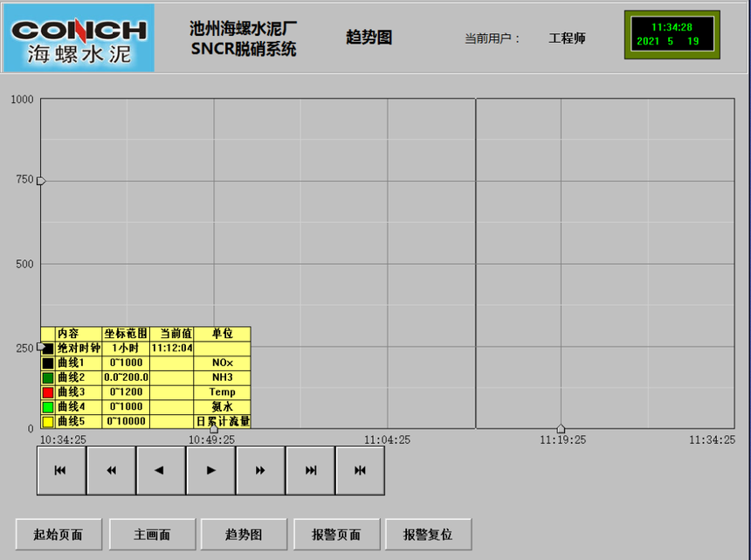Step the trend forward with single right arrow
The width and height of the screenshot is (751, 560).
pos(210,470)
